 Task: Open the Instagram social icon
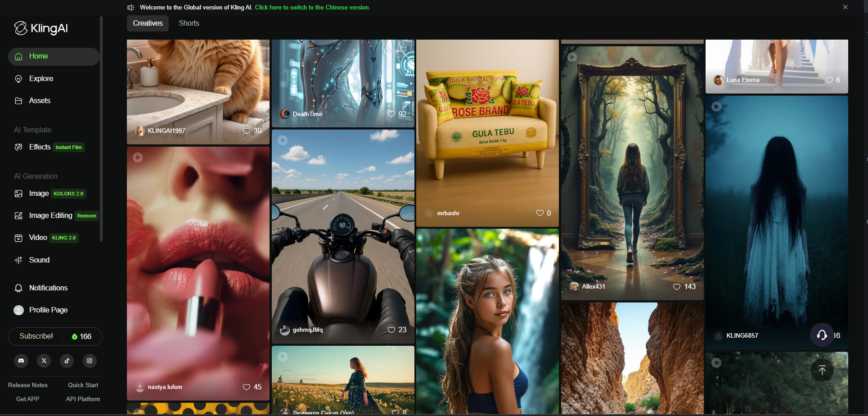pos(90,361)
